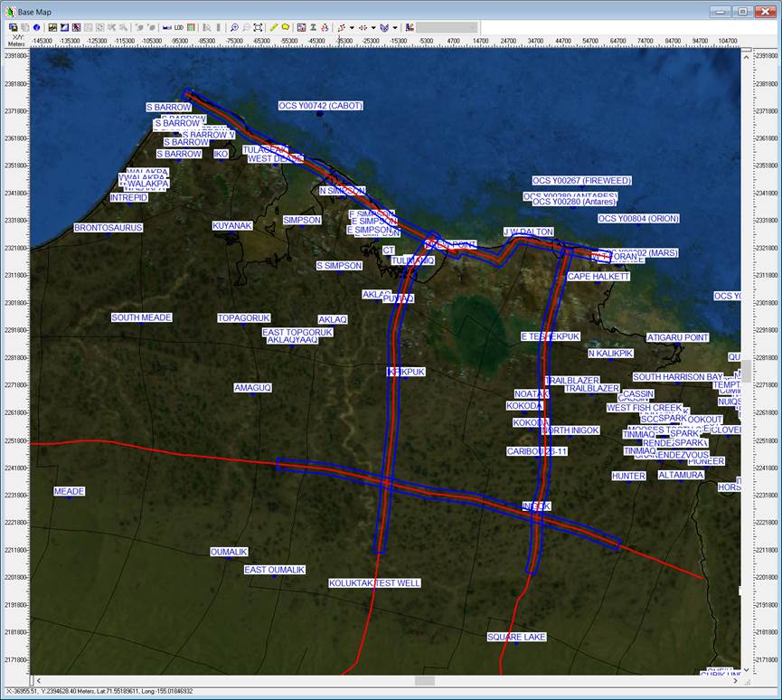Click the copy window icon at toolbar start

[13, 28]
